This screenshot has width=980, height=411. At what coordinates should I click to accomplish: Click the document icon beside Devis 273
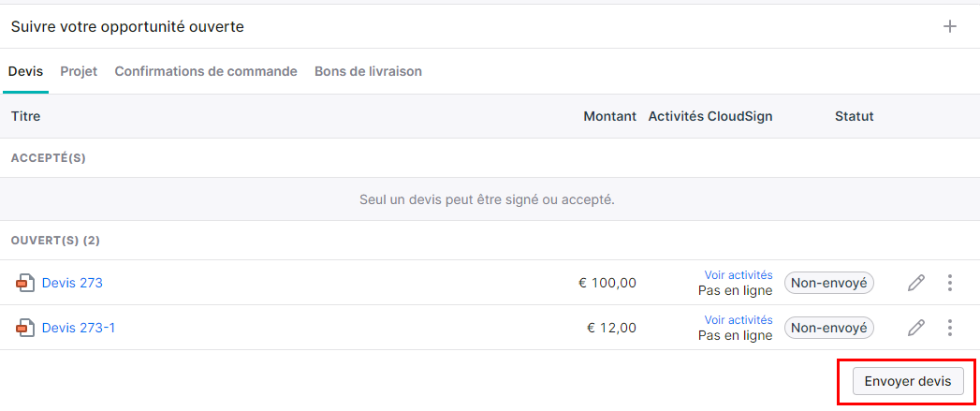[x=25, y=284]
